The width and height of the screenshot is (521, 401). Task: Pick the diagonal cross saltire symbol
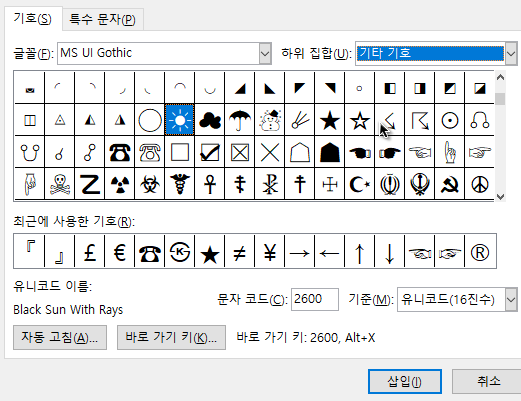pyautogui.click(x=270, y=152)
